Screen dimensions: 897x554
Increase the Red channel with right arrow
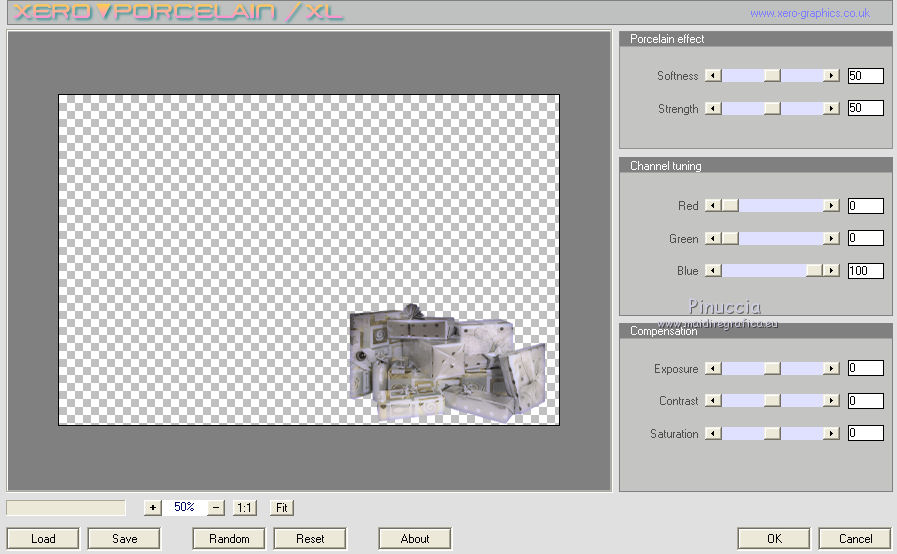point(831,205)
